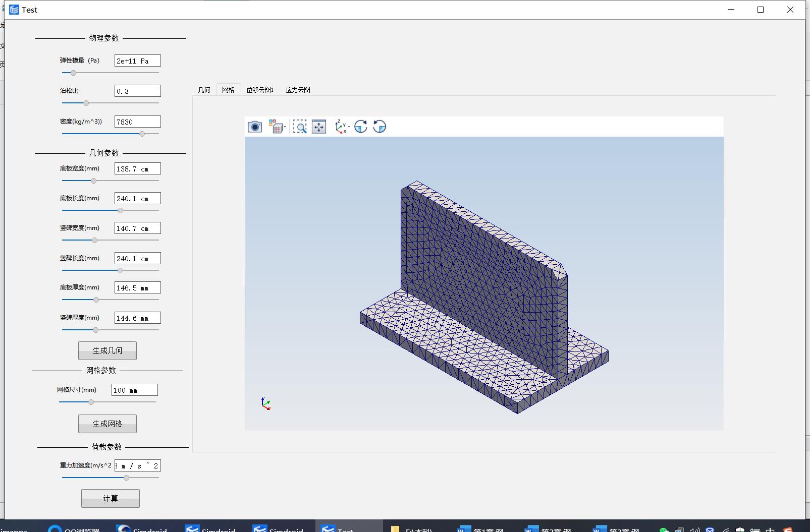
Task: Show the 应力云图 tab
Action: click(x=298, y=90)
